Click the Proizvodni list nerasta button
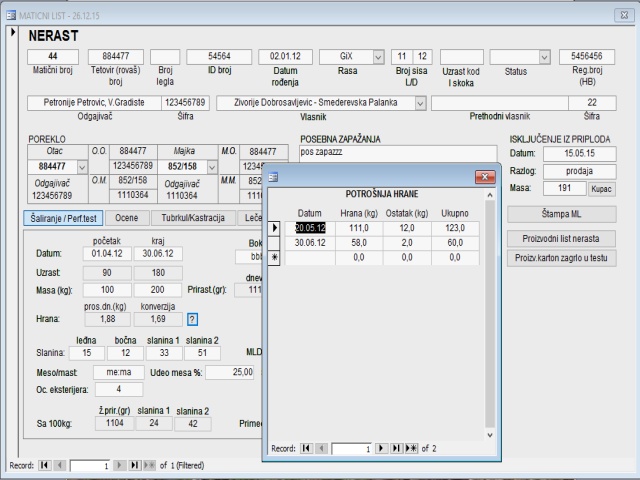The width and height of the screenshot is (640, 480). 562,238
